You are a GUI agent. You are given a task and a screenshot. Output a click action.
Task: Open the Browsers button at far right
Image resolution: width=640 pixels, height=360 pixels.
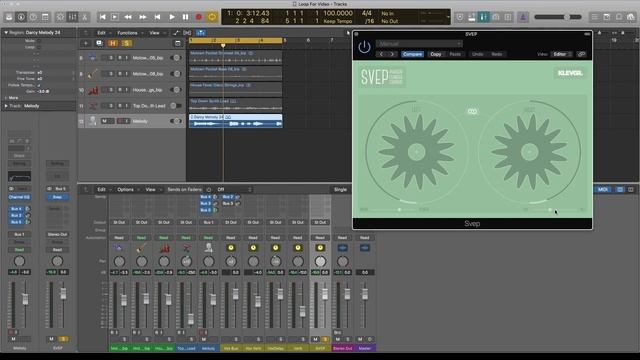[x=631, y=17]
